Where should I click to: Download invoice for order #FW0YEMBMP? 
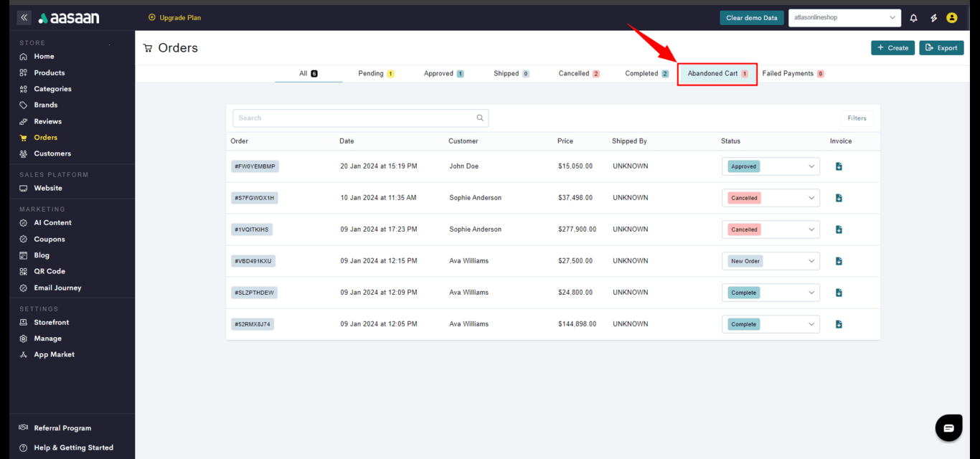pos(839,166)
